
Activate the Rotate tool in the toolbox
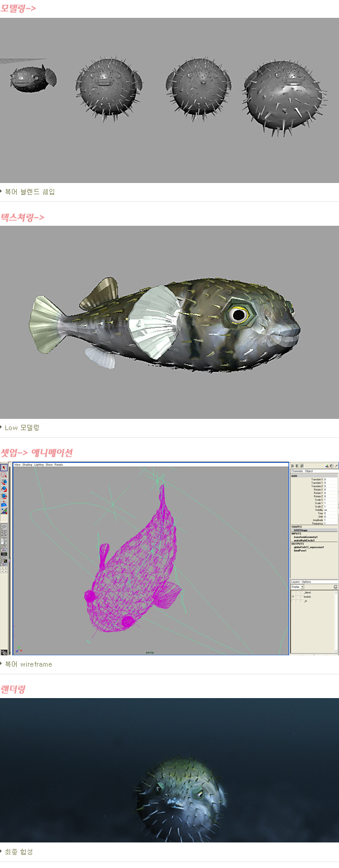point(4,489)
